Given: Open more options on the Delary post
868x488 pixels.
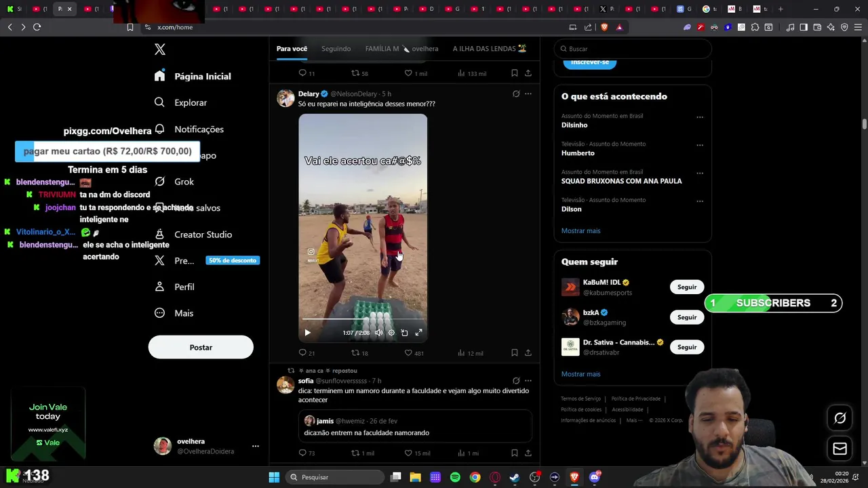Looking at the screenshot, I should (x=528, y=94).
